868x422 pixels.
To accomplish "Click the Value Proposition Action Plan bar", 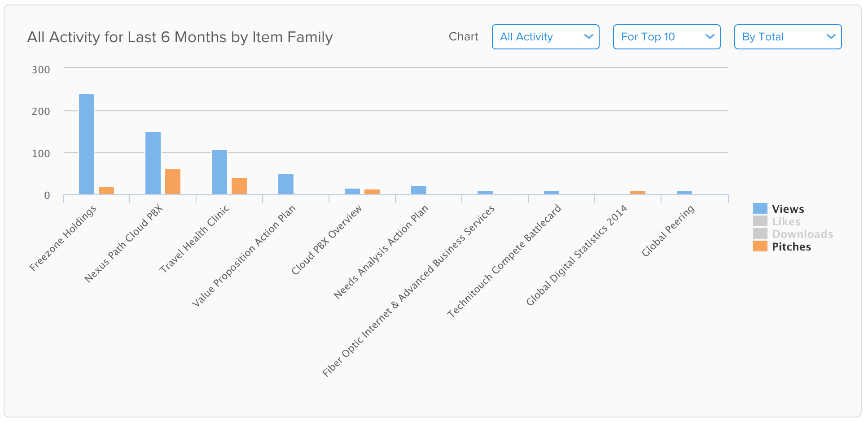I will (x=286, y=184).
